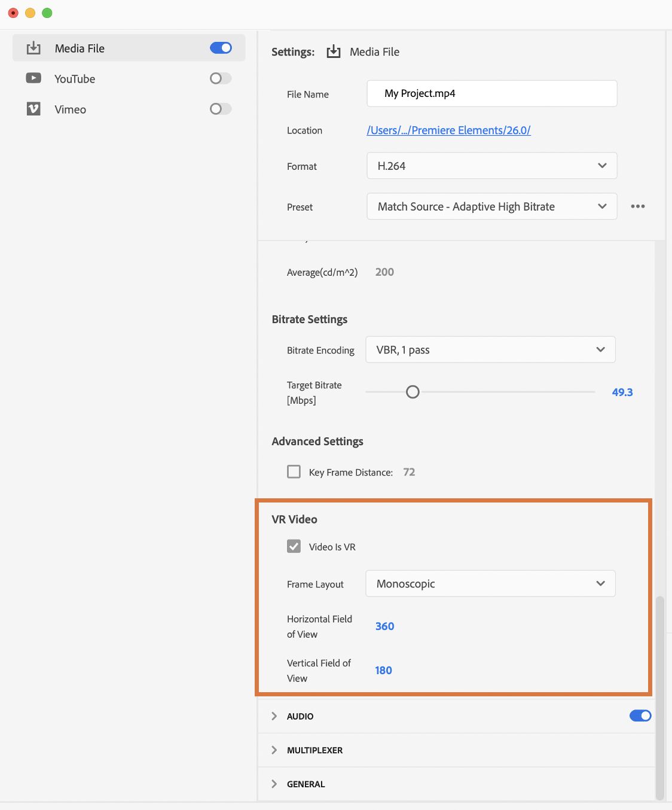Viewport: 672px width, 810px height.
Task: Turn off the Audio export toggle
Action: tap(640, 715)
